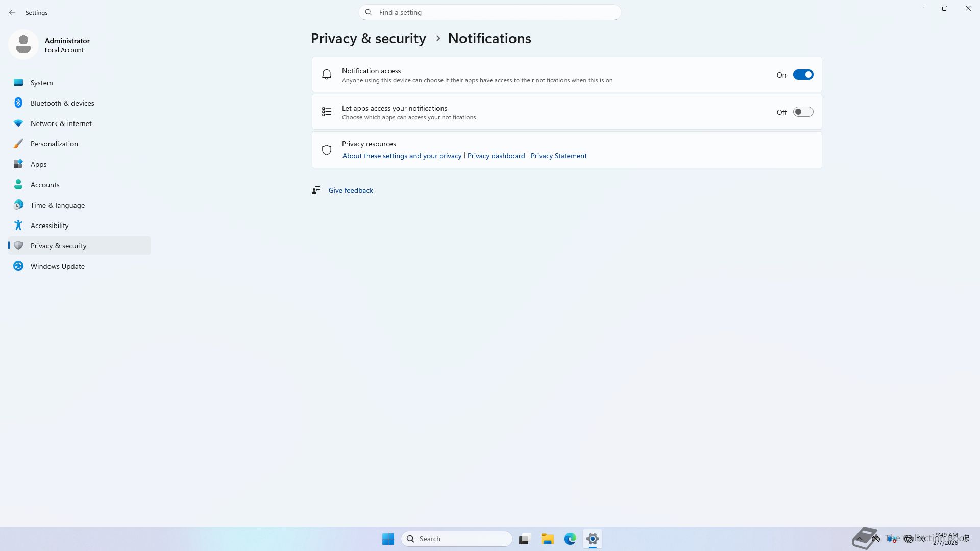Open Bluetooth & devices settings

click(x=62, y=103)
